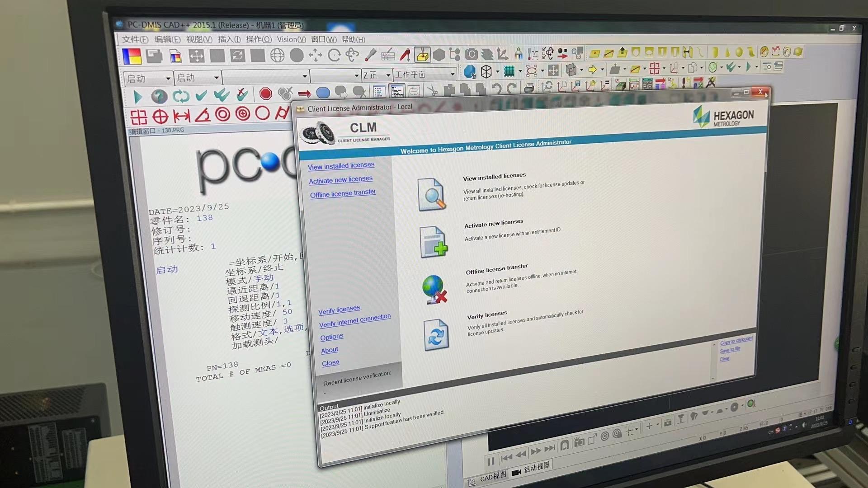Click the undo curved arrow icon

pyautogui.click(x=496, y=88)
